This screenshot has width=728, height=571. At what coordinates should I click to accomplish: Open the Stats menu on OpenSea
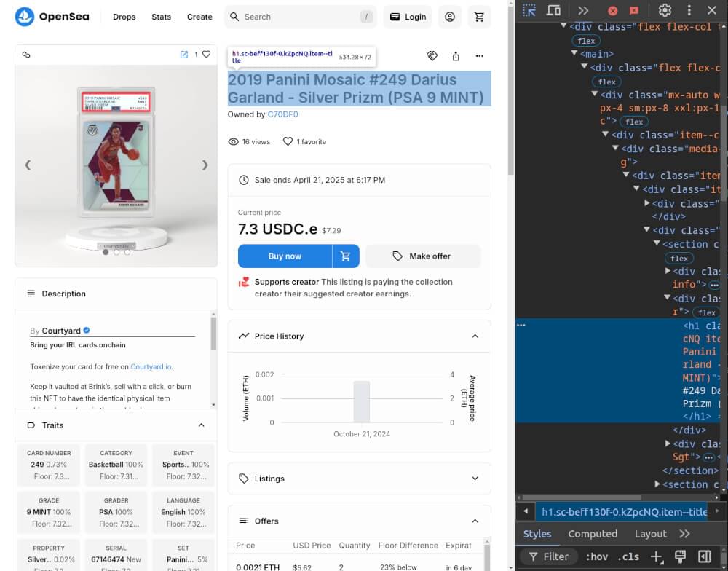[x=161, y=17]
